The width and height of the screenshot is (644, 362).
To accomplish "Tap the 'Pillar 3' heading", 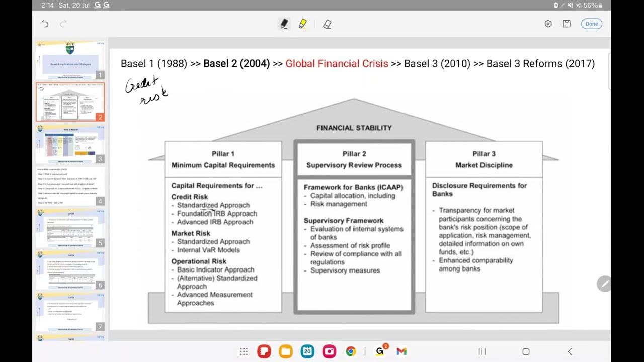I will point(484,154).
